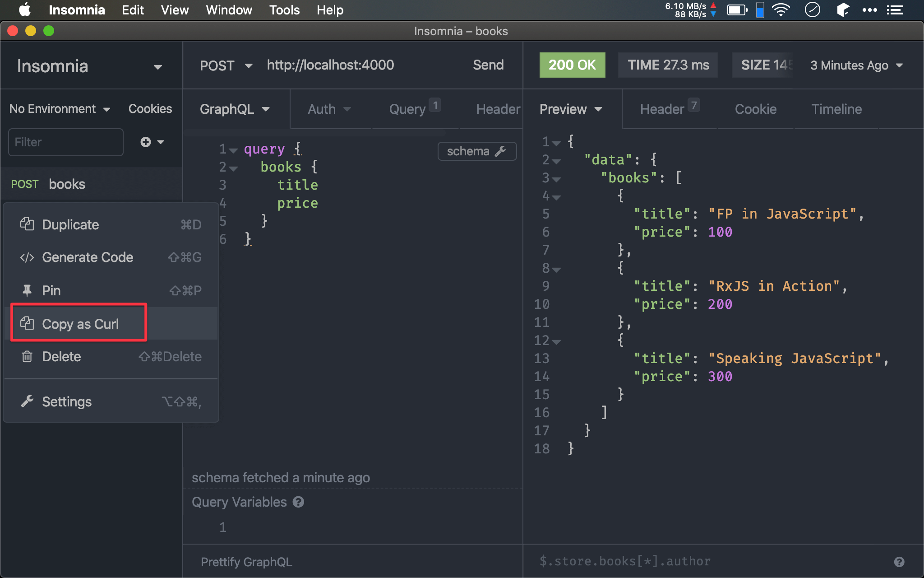
Task: Click the Filter requests input field
Action: click(x=66, y=141)
